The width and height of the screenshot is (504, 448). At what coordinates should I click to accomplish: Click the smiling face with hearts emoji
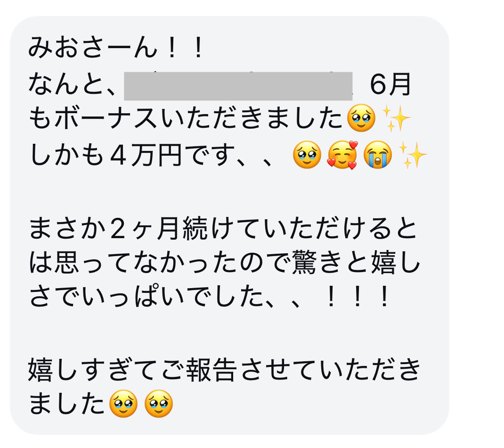click(342, 155)
